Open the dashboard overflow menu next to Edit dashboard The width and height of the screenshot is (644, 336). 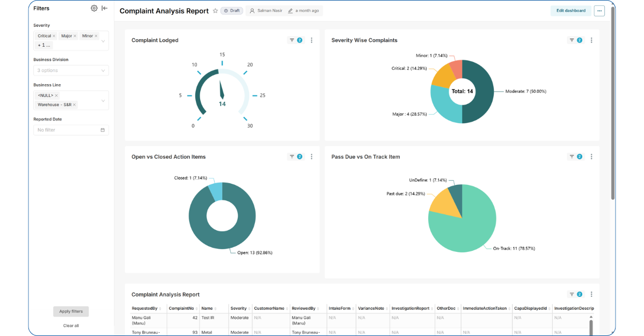click(x=599, y=10)
